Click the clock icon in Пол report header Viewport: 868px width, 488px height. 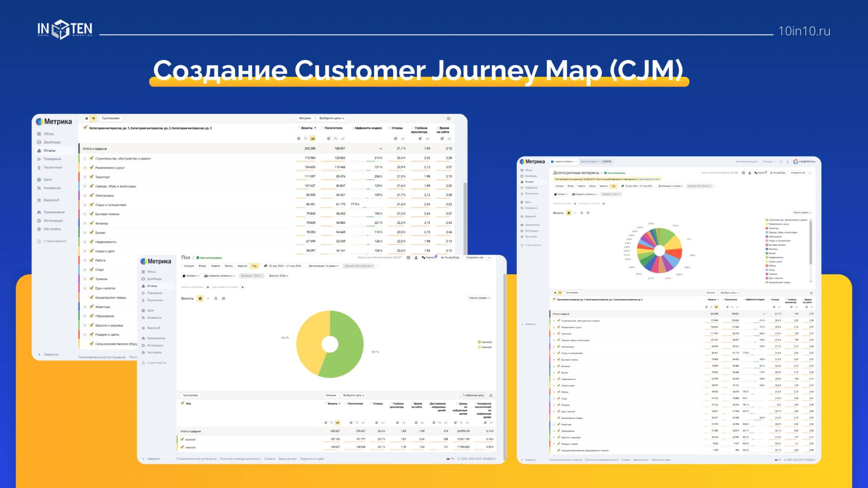tap(408, 258)
